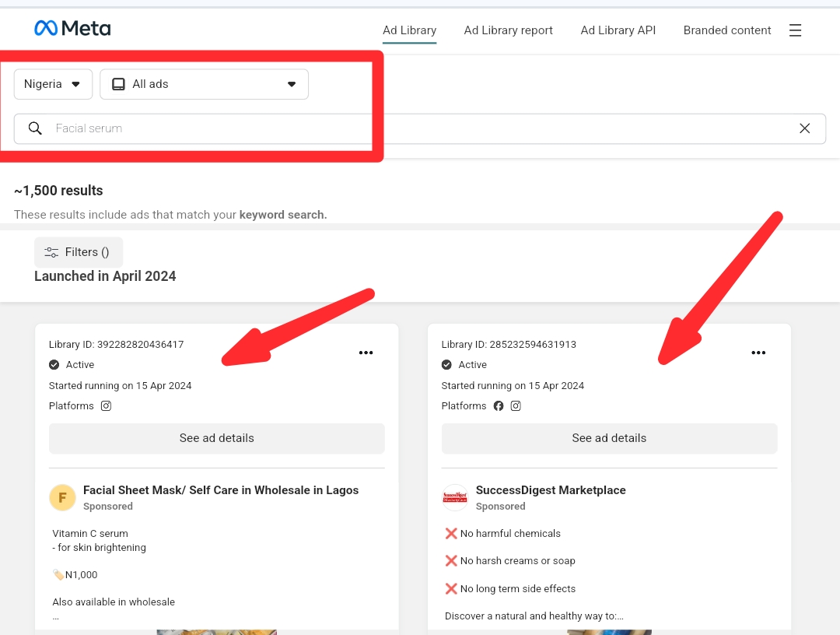This screenshot has height=635, width=840.
Task: Click 'Sponsored' label under Facial Sheet Mask
Action: 107,506
